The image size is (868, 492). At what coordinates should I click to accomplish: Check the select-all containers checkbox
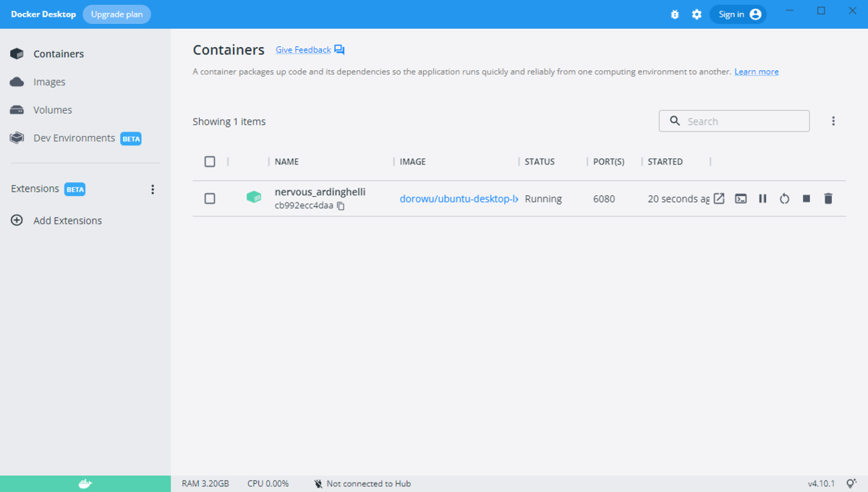coord(210,161)
